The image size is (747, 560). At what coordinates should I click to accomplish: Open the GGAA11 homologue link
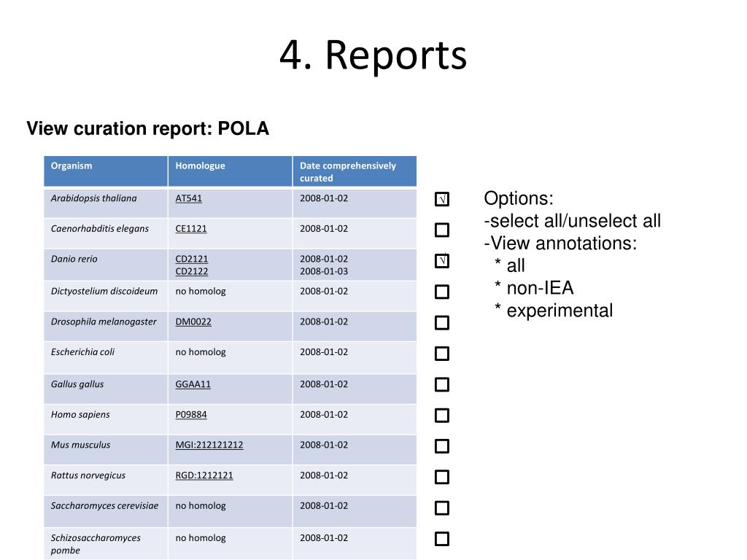[193, 384]
